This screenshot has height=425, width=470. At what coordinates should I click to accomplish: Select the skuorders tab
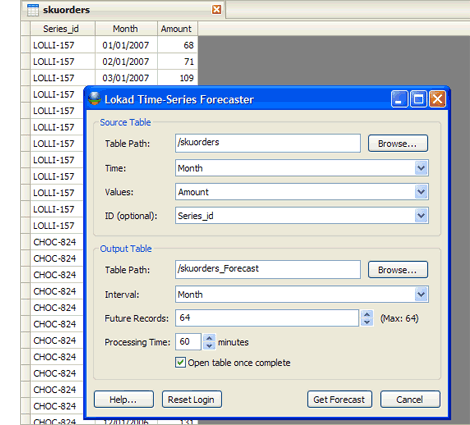click(123, 10)
